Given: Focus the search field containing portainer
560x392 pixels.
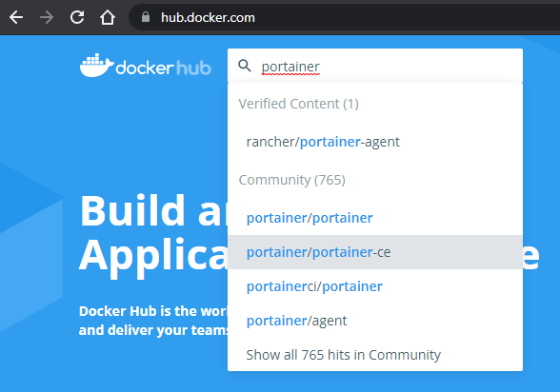Looking at the screenshot, I should [375, 66].
